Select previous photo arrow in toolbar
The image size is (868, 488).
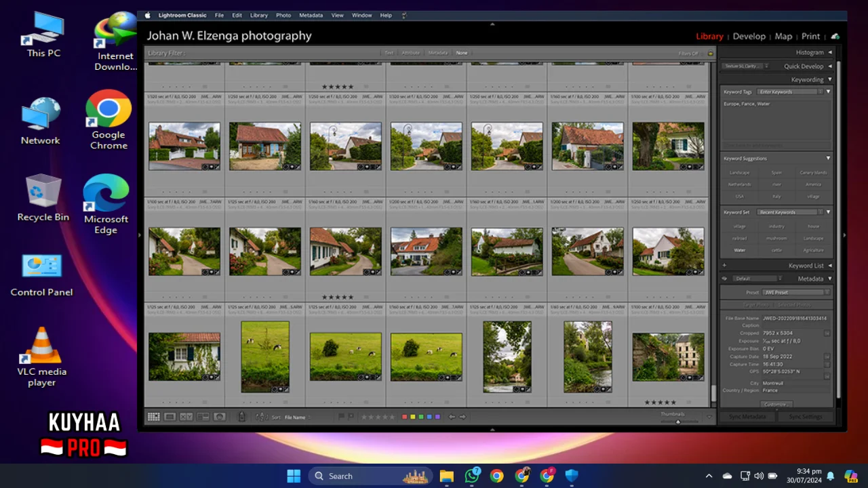tap(452, 417)
